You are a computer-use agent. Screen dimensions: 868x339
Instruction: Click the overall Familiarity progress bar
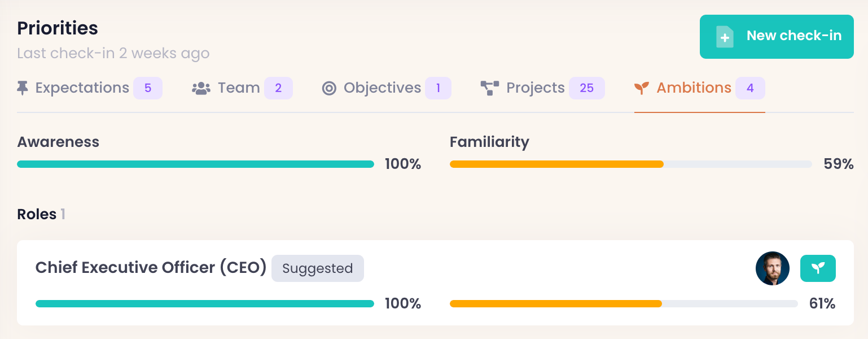(630, 164)
